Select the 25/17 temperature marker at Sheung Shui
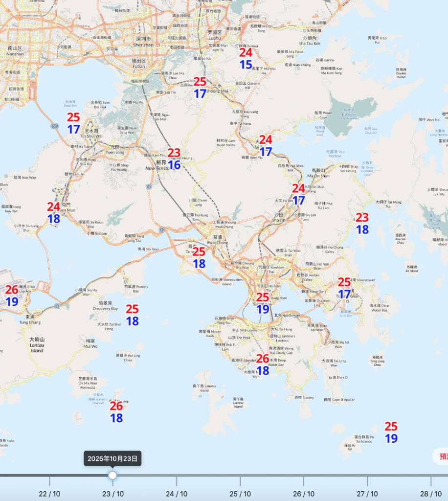 200,88
